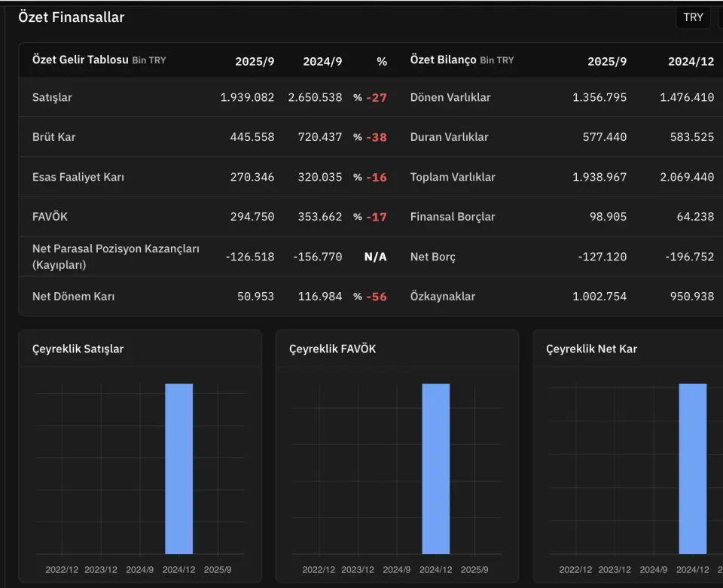Screen dimensions: 723x588
Task: Click the FAVÖK row label in income table
Action: (50, 217)
